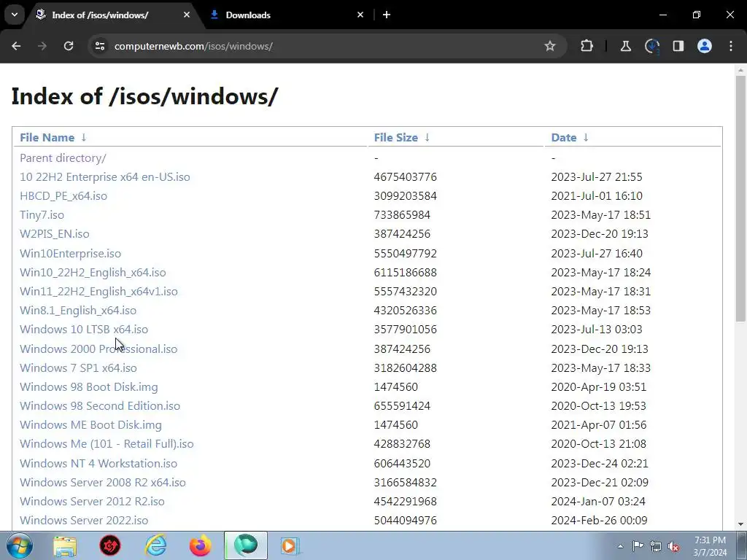The image size is (747, 560).
Task: Open the network tray icon
Action: tap(656, 546)
